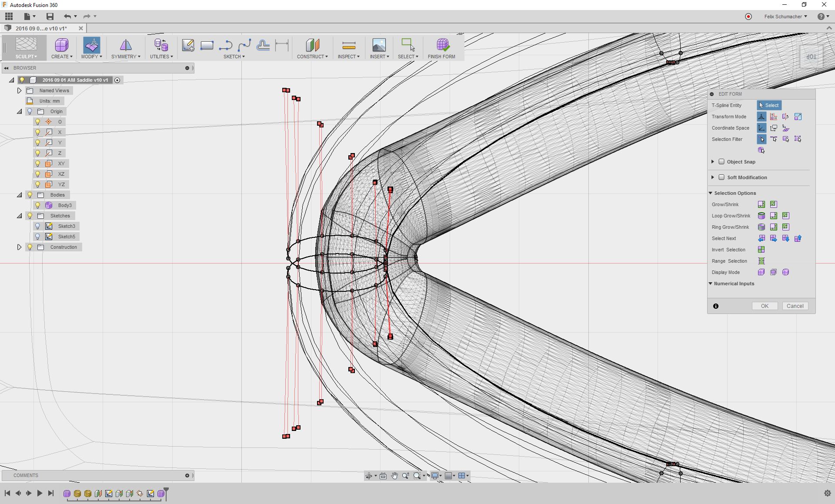835x504 pixels.
Task: Open the Create Sketch tool
Action: coord(187,45)
